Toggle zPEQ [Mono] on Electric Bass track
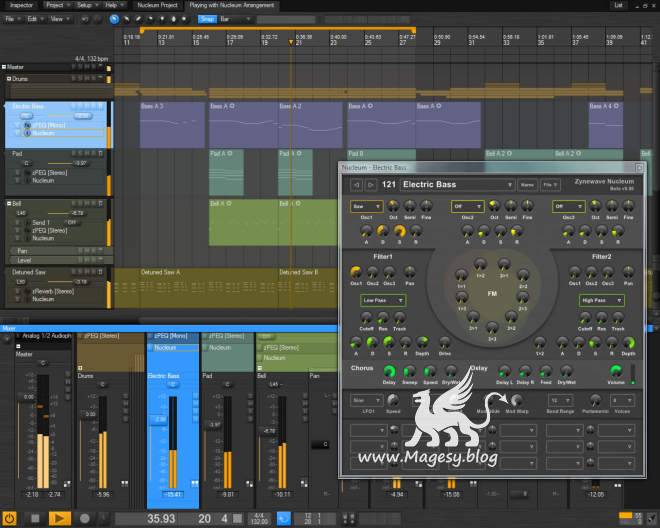 click(x=27, y=125)
